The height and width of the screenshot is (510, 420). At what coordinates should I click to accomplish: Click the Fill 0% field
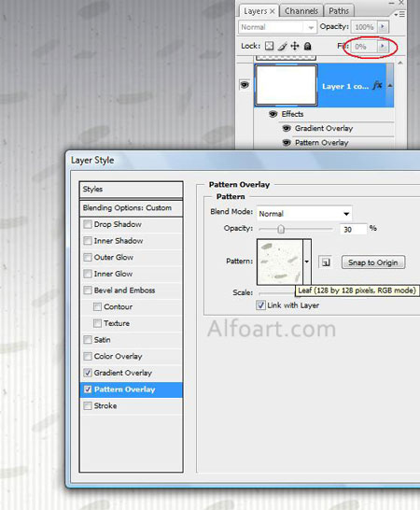coord(364,47)
